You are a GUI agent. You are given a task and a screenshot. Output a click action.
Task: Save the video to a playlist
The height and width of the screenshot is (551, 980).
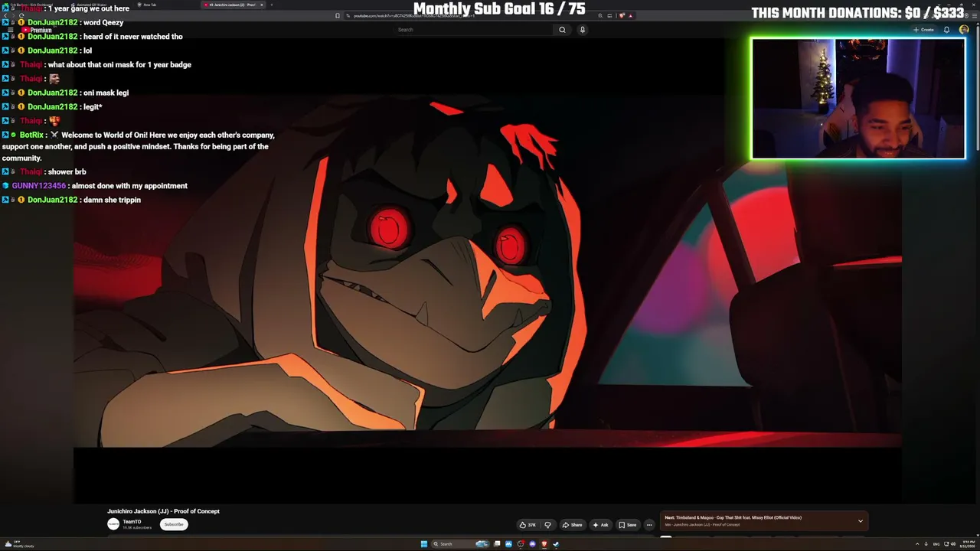628,525
